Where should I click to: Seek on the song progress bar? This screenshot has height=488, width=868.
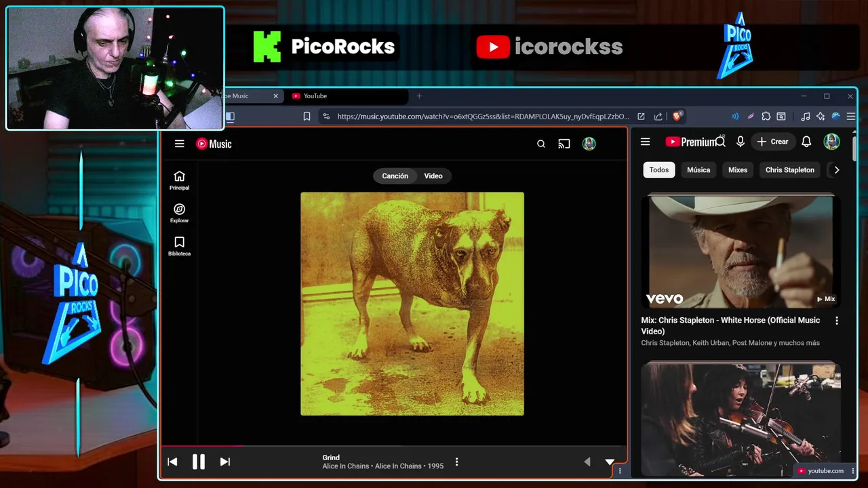(393, 446)
